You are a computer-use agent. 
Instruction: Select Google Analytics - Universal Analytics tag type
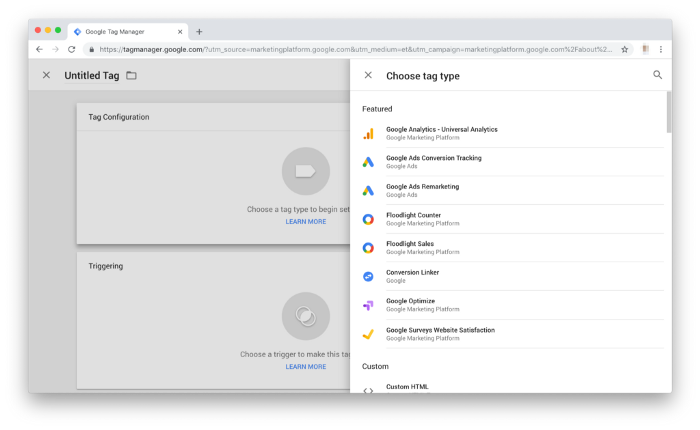point(512,133)
